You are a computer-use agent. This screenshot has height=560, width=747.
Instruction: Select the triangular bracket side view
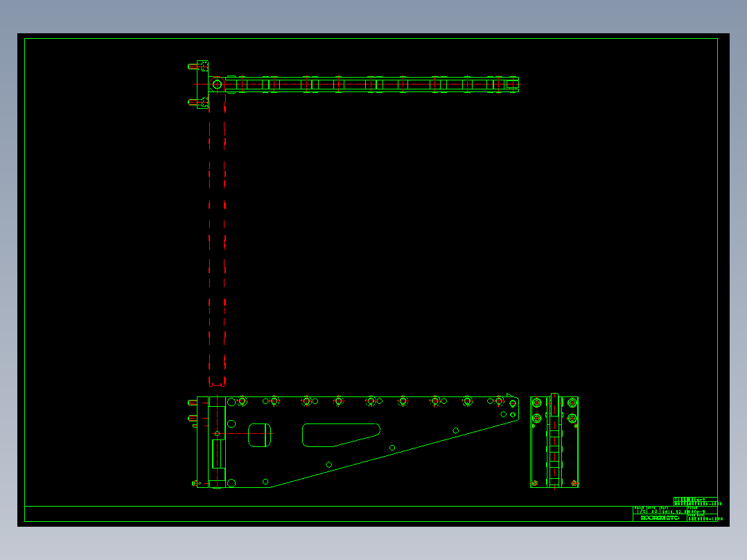[353, 441]
